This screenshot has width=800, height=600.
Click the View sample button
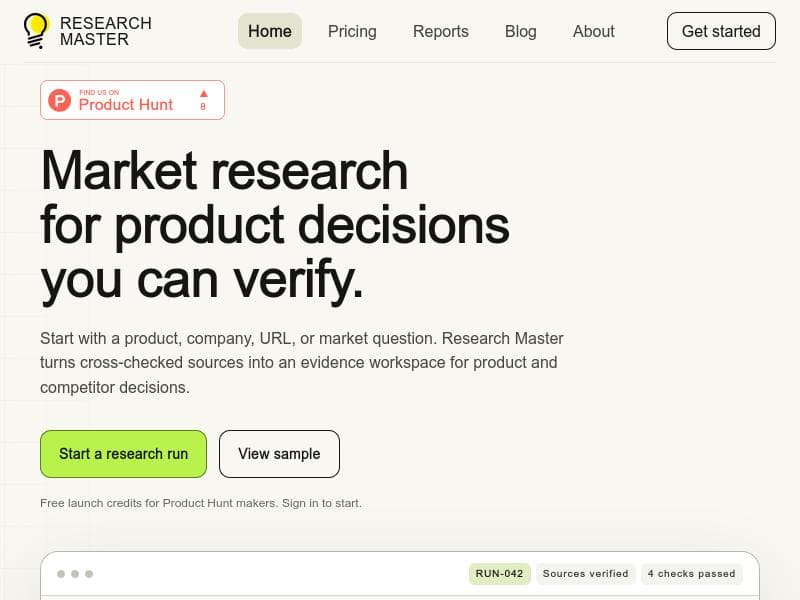[279, 454]
